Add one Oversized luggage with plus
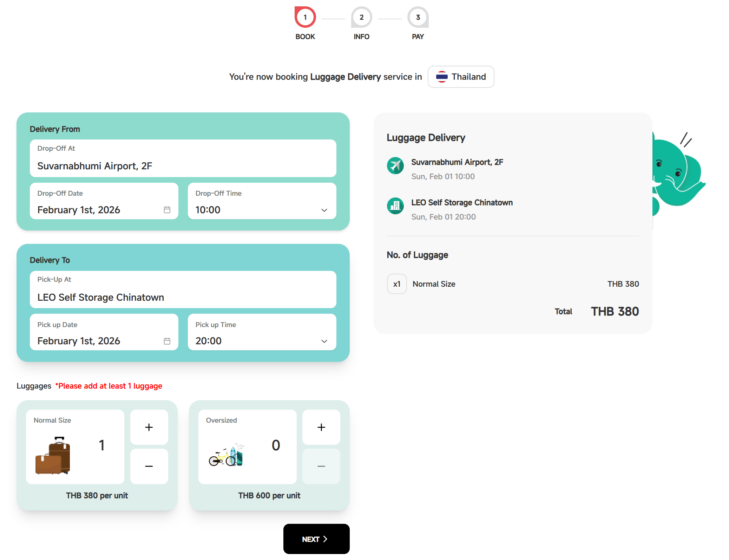729x560 pixels. tap(321, 427)
